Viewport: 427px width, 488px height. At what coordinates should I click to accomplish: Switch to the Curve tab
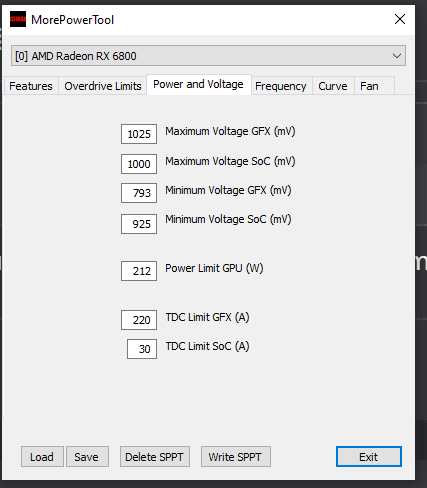[x=333, y=86]
